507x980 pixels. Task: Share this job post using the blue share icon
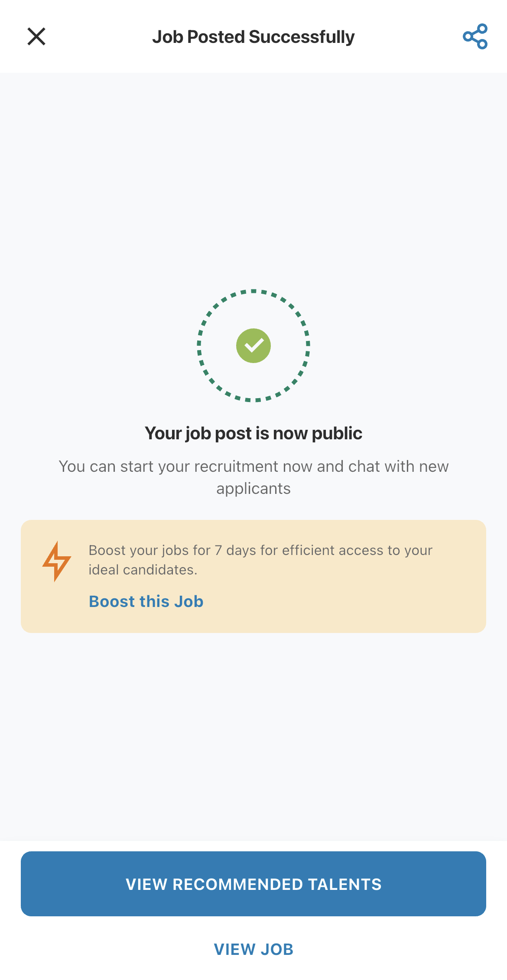(475, 36)
